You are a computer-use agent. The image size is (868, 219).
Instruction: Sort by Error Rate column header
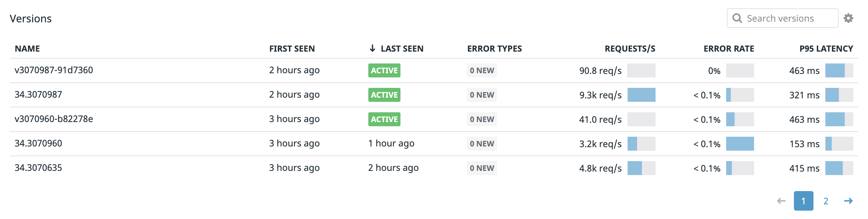(729, 49)
